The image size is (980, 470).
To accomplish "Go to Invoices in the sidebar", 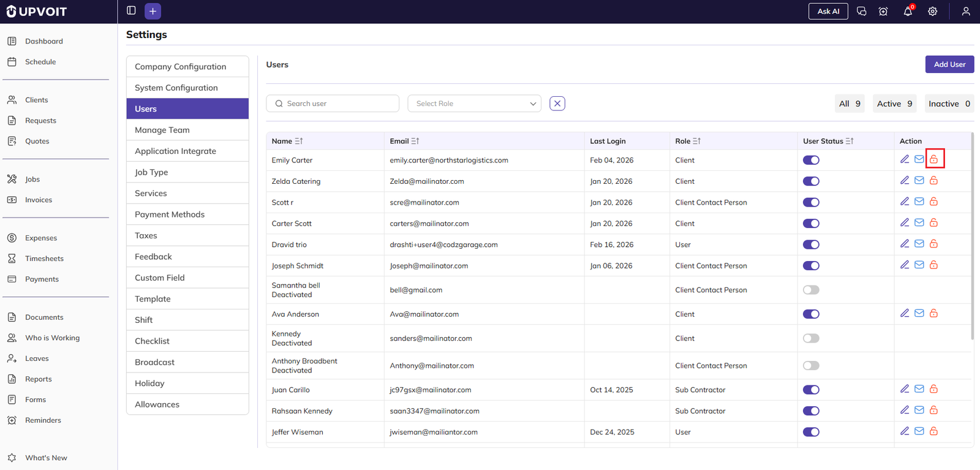I will (39, 200).
